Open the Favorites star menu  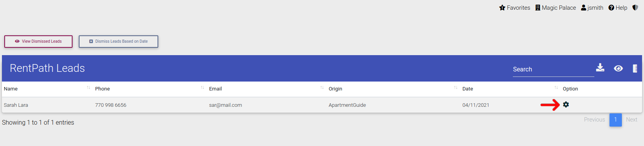pyautogui.click(x=515, y=8)
